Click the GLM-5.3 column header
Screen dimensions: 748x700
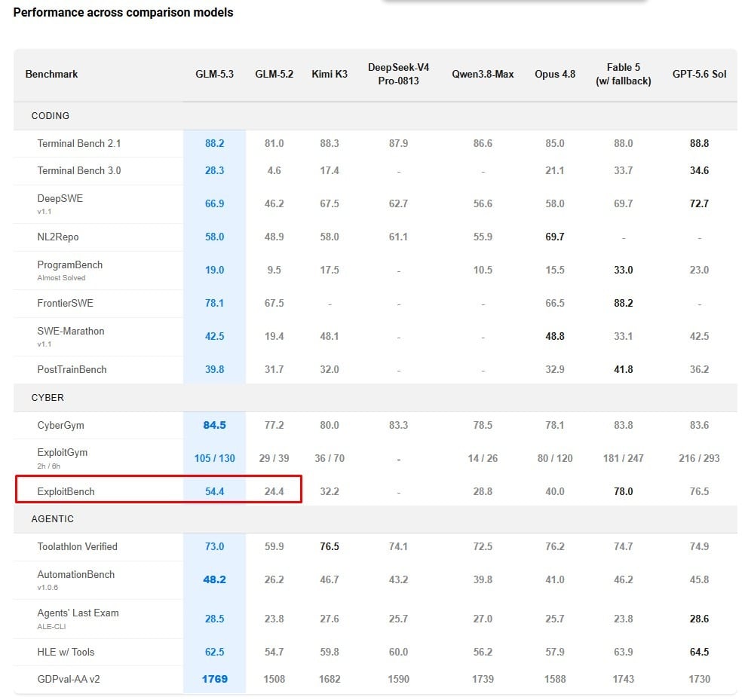214,74
